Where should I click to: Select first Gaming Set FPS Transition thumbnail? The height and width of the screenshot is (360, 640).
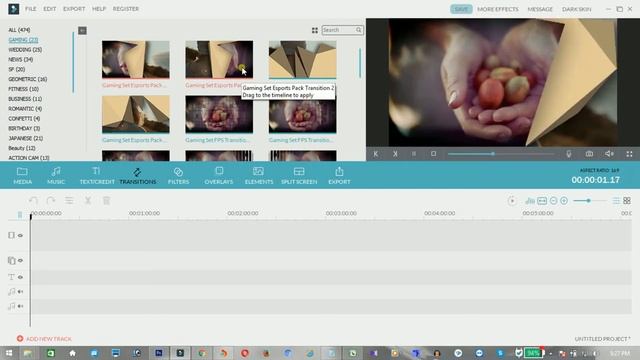click(219, 114)
